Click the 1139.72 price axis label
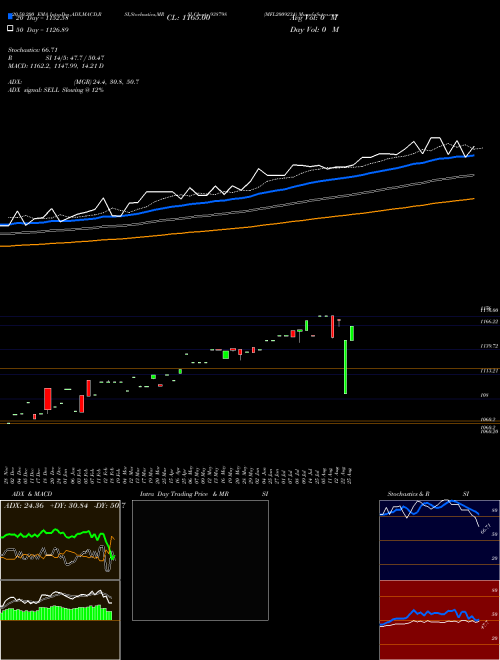The image size is (500, 660). click(490, 346)
